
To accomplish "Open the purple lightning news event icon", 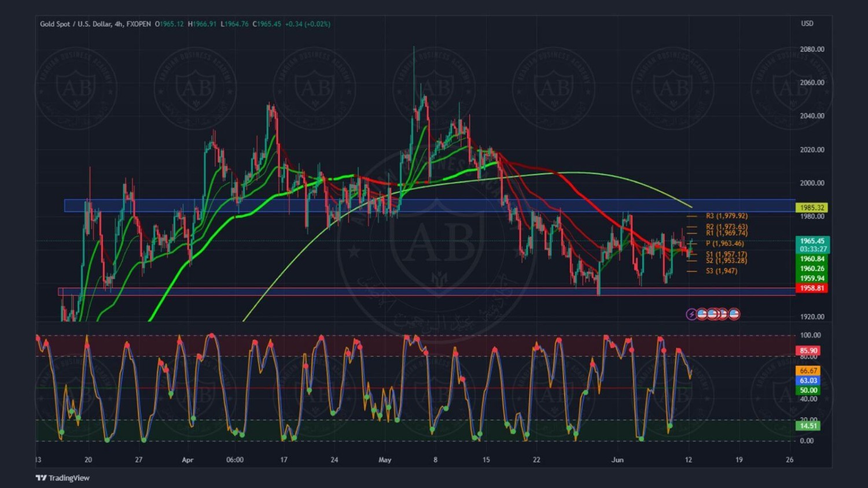I will pyautogui.click(x=692, y=314).
